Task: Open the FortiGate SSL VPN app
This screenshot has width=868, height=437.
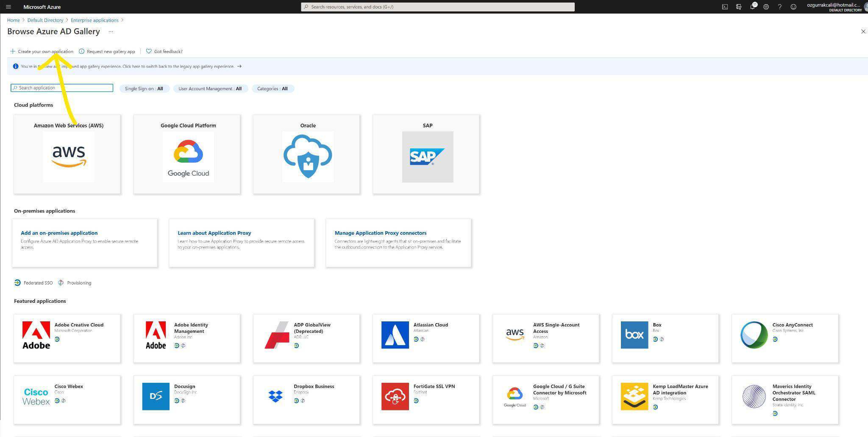Action: (426, 400)
